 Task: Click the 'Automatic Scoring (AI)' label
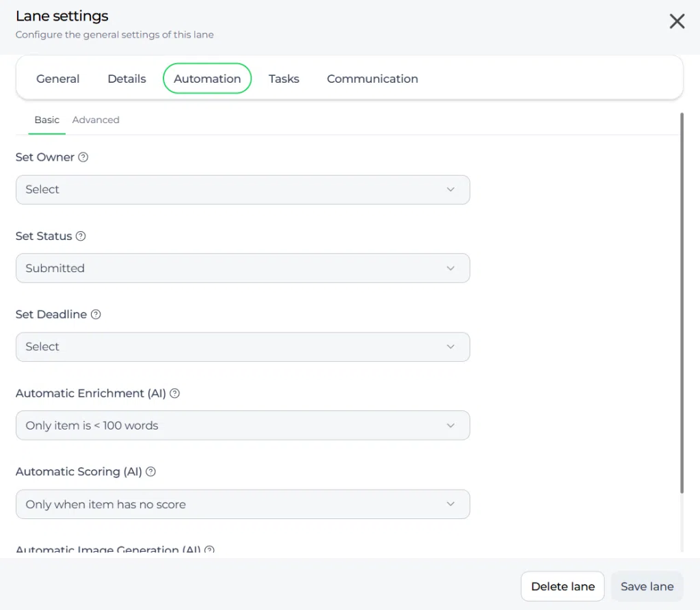pyautogui.click(x=79, y=472)
